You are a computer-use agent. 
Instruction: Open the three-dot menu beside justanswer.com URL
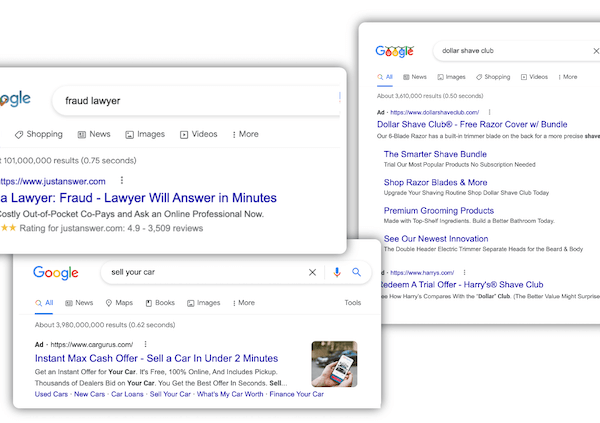tap(121, 181)
